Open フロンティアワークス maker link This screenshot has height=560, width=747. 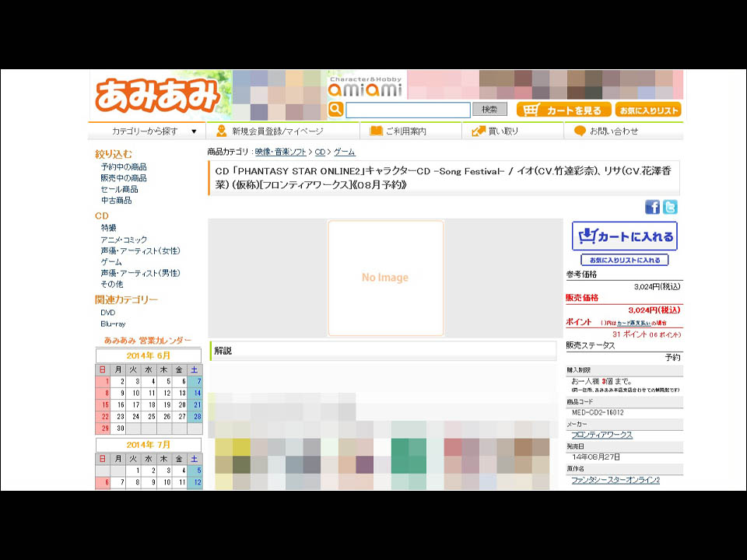coord(602,435)
